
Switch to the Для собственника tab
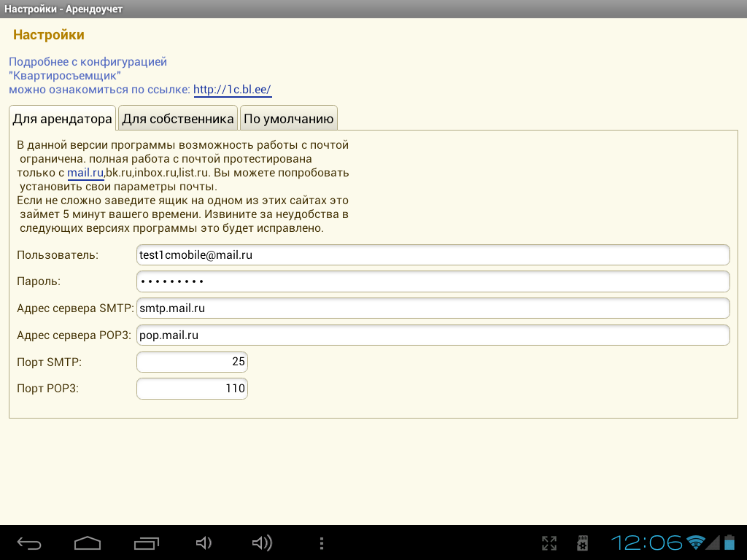click(x=178, y=119)
